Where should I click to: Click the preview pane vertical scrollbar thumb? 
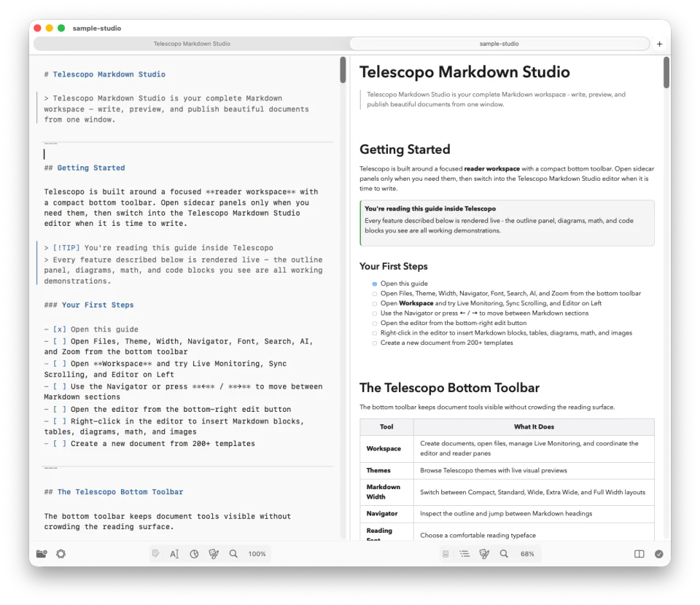pyautogui.click(x=666, y=72)
